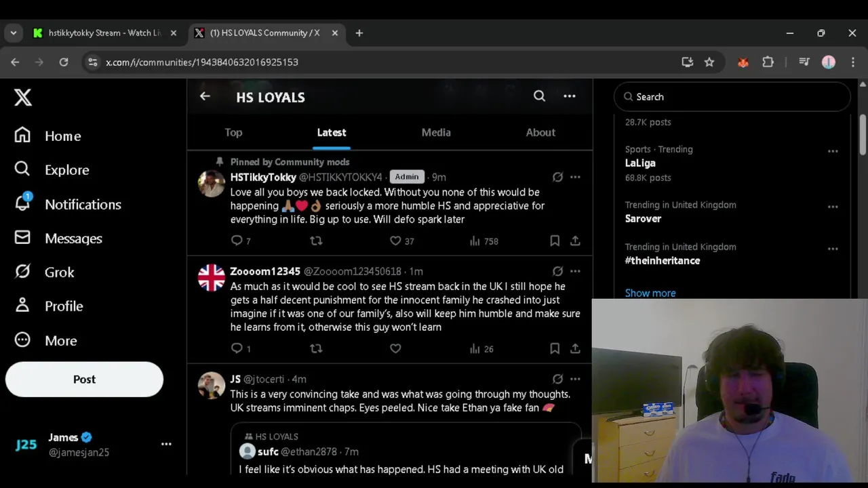Bookmark this page with star icon
This screenshot has height=488, width=868.
click(709, 62)
